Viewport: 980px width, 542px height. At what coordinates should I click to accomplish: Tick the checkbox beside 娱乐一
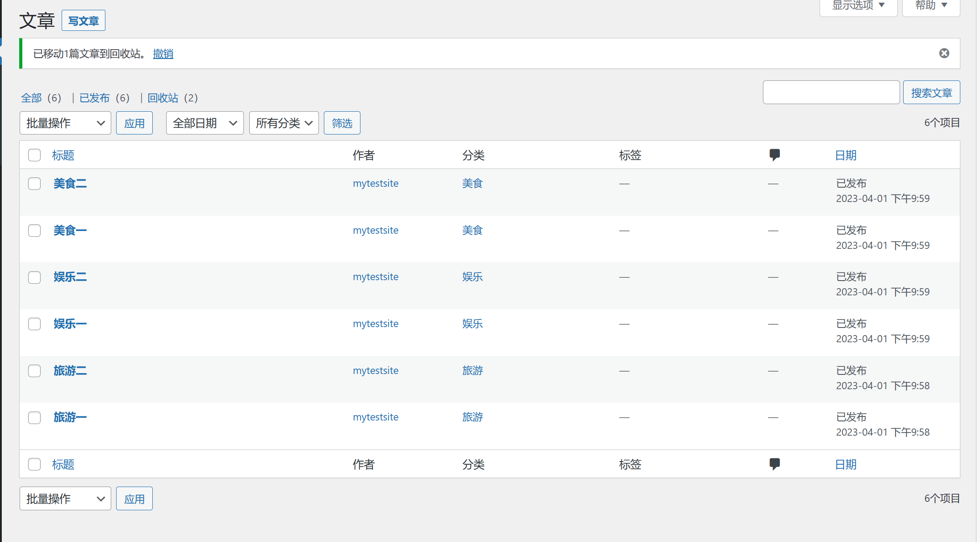coord(34,324)
